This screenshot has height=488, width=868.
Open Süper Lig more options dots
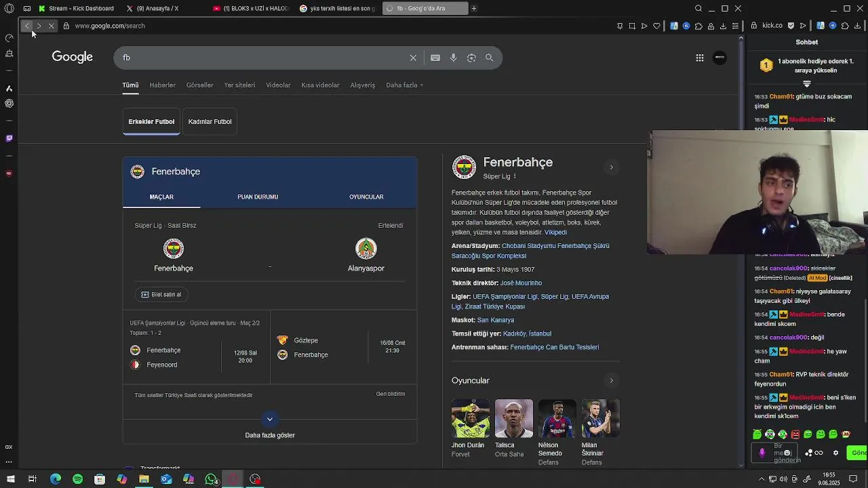click(x=515, y=176)
